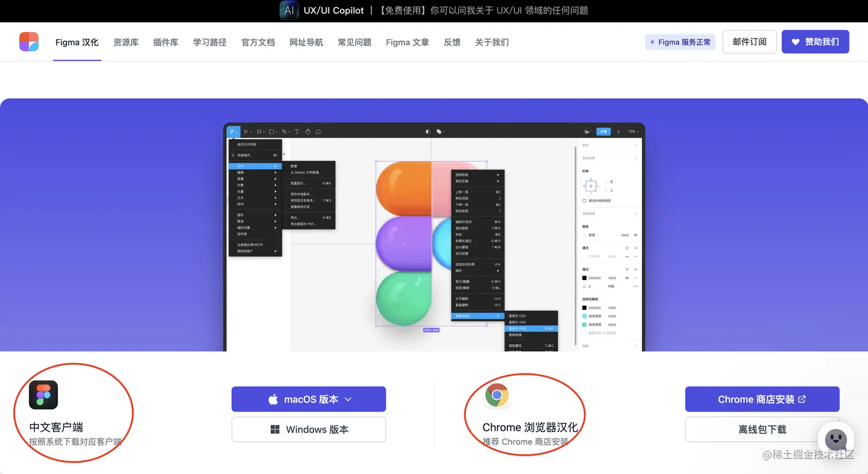Open 官方文档 from the nav bar
Screen dimensions: 868x474
[258, 43]
